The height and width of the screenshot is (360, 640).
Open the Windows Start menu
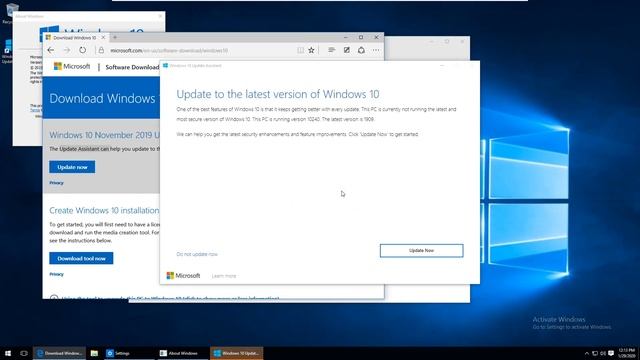(8, 353)
